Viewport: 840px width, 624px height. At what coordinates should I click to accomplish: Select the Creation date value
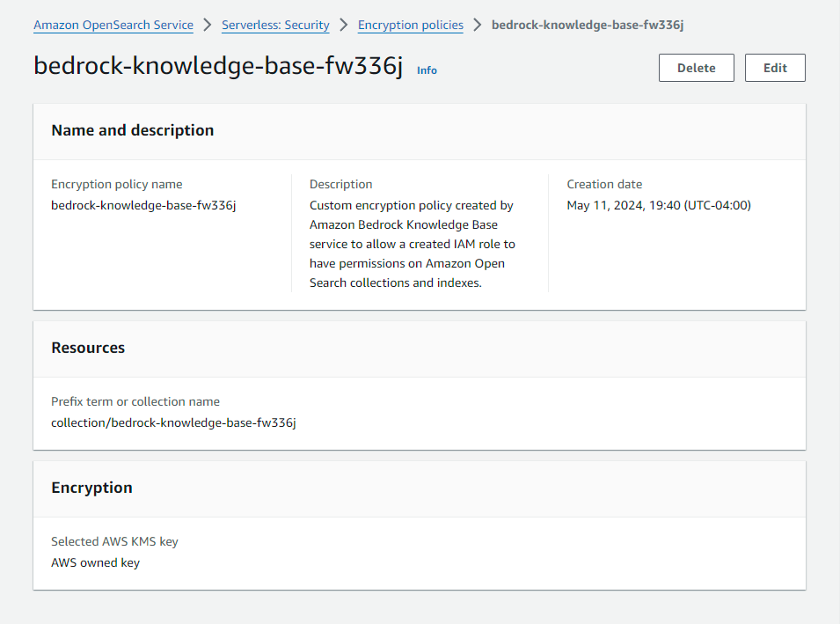pos(658,204)
